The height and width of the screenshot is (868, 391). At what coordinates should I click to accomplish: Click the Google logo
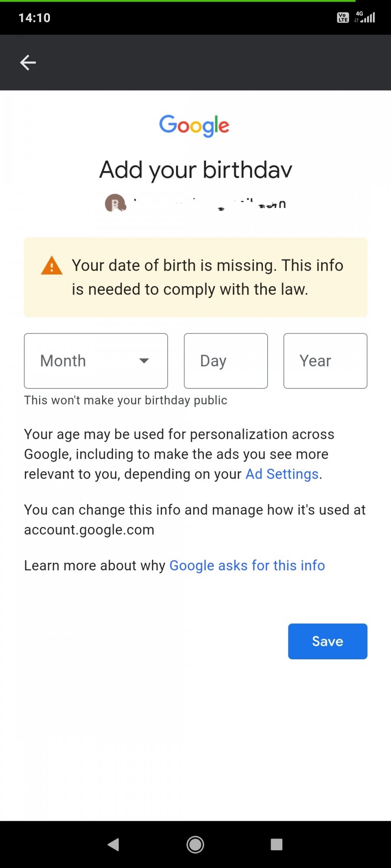[x=194, y=125]
